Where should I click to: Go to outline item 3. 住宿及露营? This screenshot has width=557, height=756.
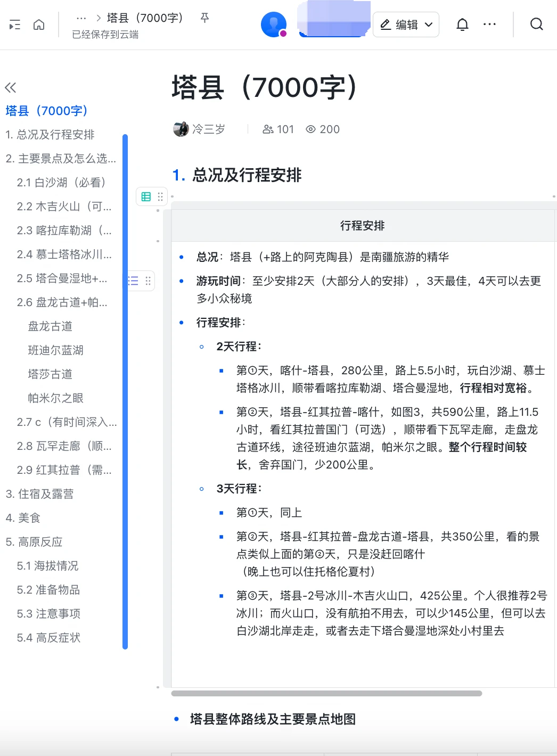point(40,494)
